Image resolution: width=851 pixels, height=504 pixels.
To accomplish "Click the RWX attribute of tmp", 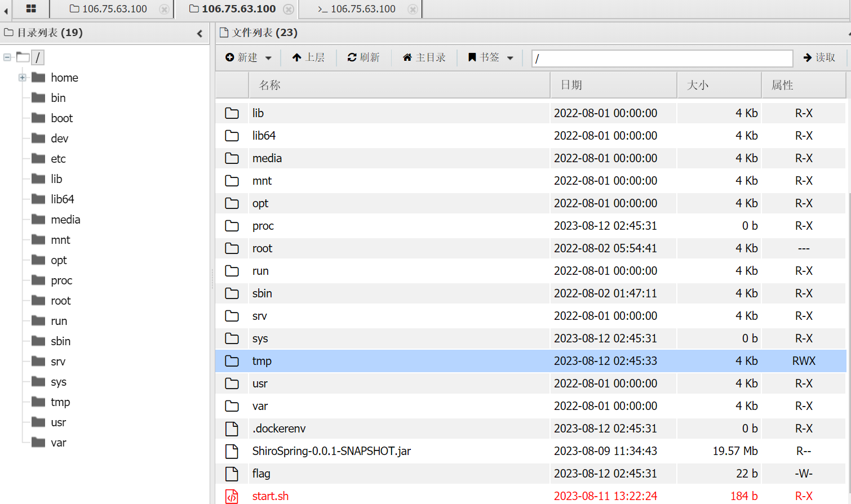I will coord(804,361).
